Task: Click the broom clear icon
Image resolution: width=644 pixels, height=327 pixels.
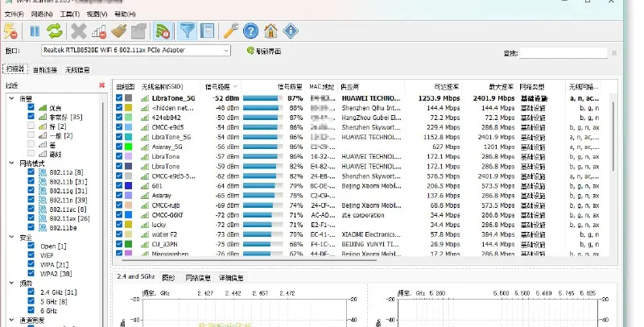Action: [119, 31]
